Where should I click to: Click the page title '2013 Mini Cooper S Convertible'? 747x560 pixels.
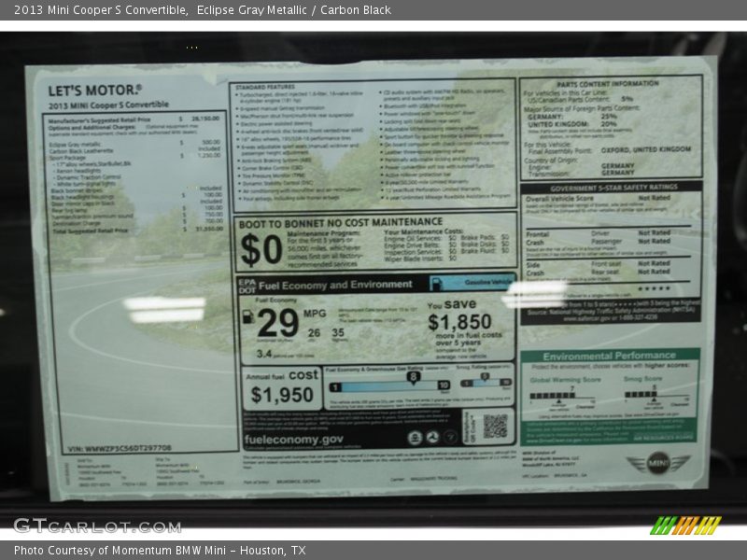[101, 10]
